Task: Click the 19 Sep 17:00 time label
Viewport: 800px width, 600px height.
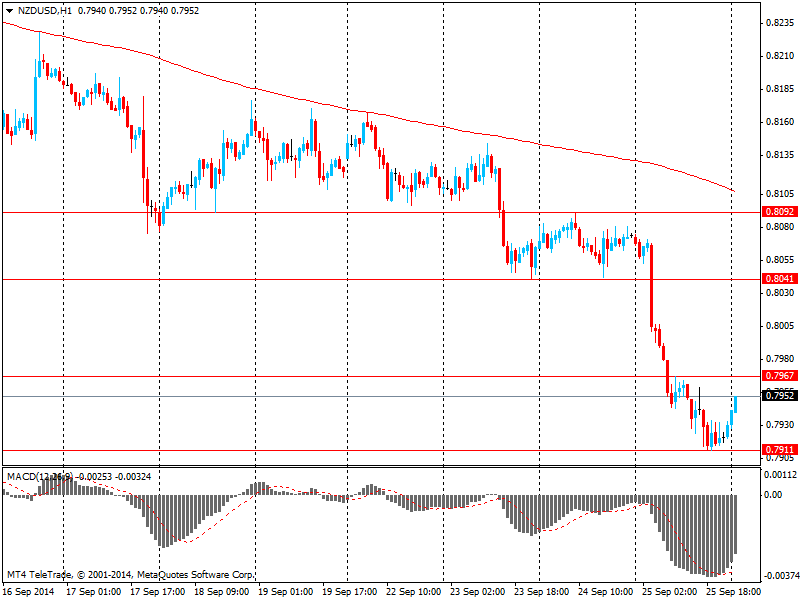Action: coord(349,592)
